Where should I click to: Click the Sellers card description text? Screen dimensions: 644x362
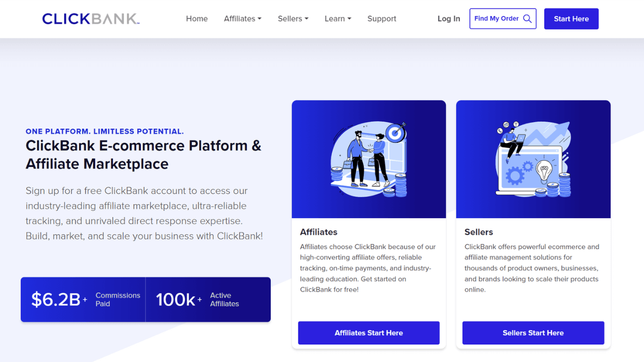532,268
